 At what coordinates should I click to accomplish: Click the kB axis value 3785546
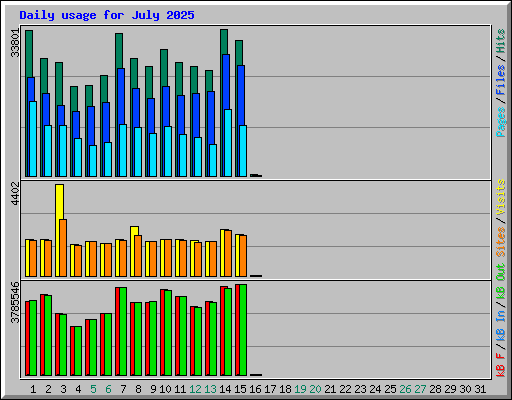coord(15,302)
